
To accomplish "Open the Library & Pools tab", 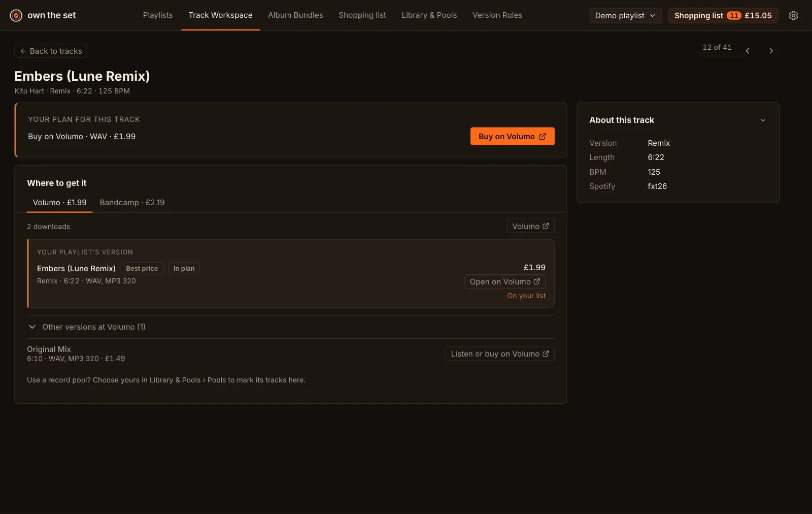I will pyautogui.click(x=429, y=15).
